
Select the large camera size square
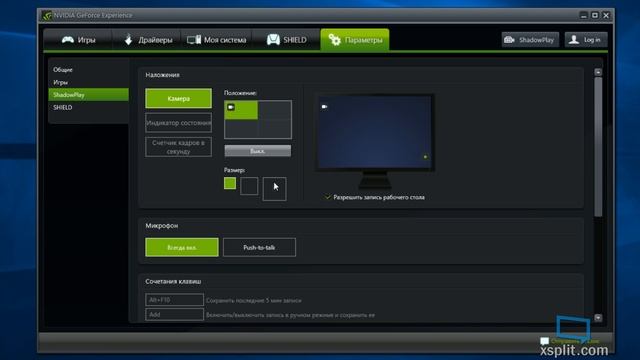click(274, 189)
